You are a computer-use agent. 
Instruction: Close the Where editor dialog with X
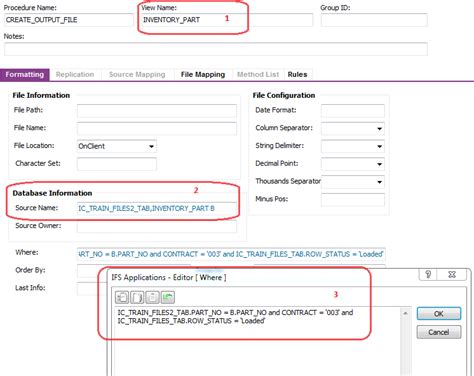point(452,275)
